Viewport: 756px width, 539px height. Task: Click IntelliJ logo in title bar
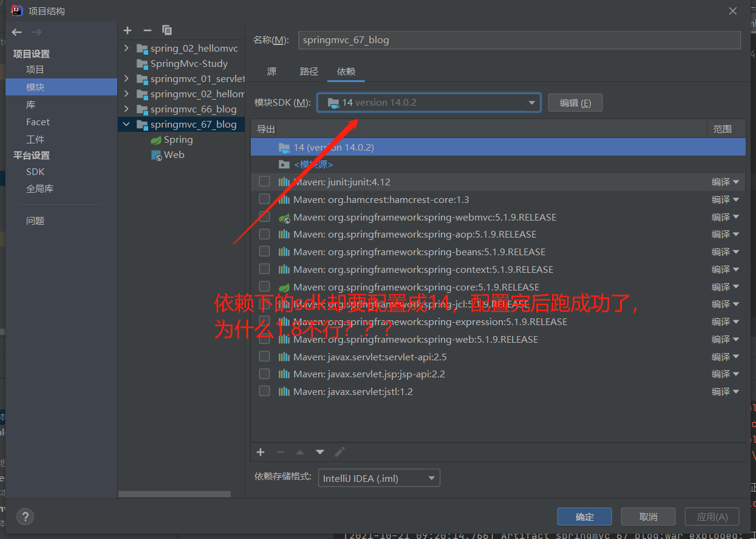tap(17, 10)
